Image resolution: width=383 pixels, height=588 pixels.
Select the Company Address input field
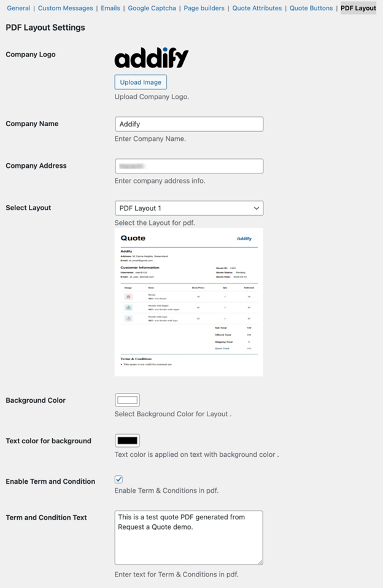(188, 166)
